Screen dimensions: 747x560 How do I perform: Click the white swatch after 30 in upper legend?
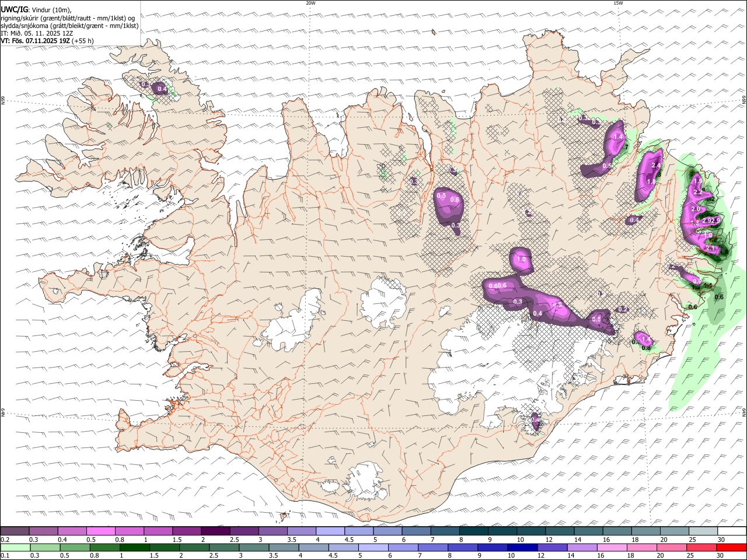[732, 531]
